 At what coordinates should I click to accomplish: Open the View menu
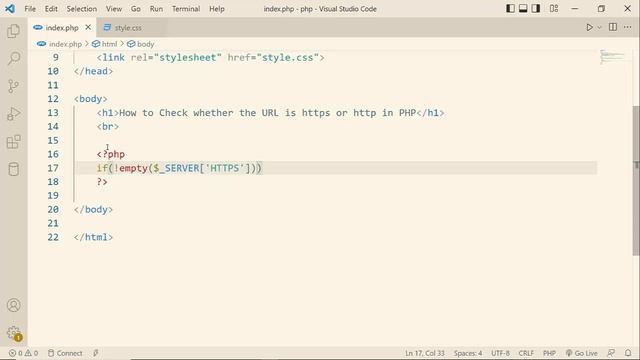114,9
